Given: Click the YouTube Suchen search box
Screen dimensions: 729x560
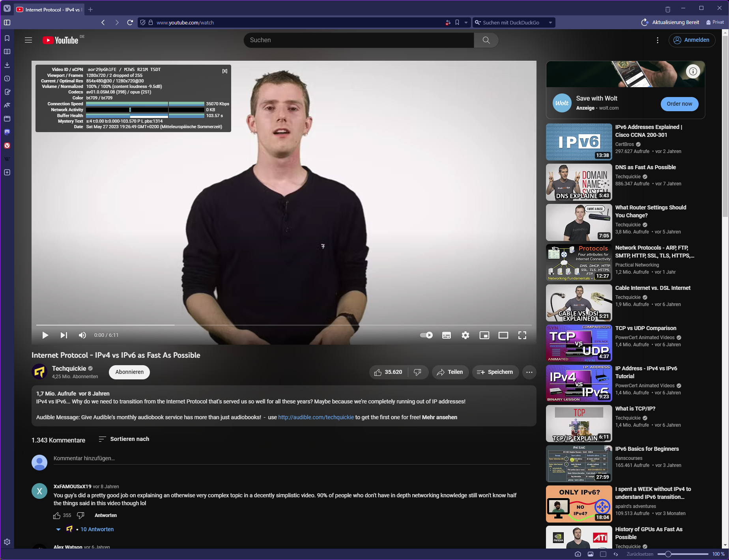Looking at the screenshot, I should (x=359, y=40).
